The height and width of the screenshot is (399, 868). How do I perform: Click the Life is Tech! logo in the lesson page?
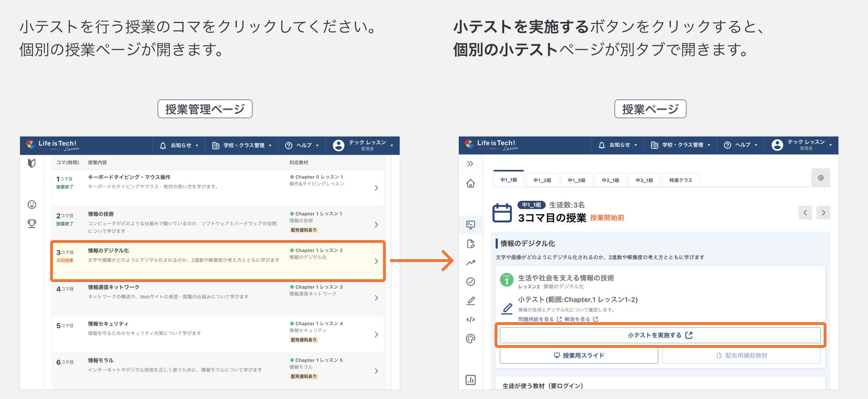click(x=492, y=145)
